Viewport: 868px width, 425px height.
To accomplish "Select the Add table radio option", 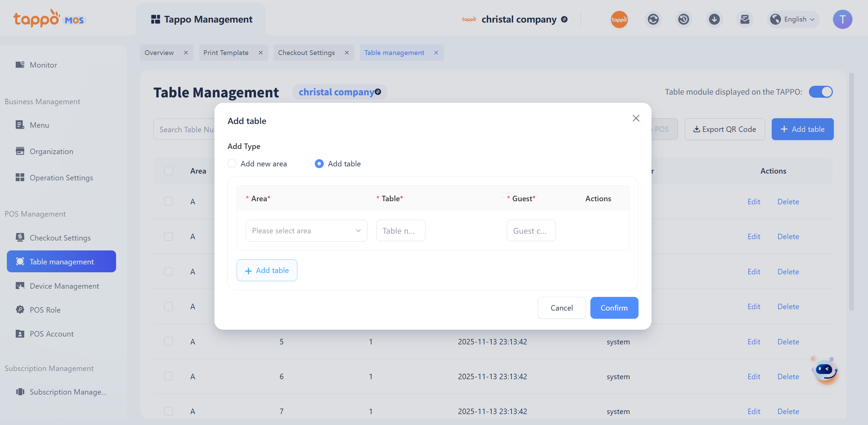I will (x=319, y=164).
